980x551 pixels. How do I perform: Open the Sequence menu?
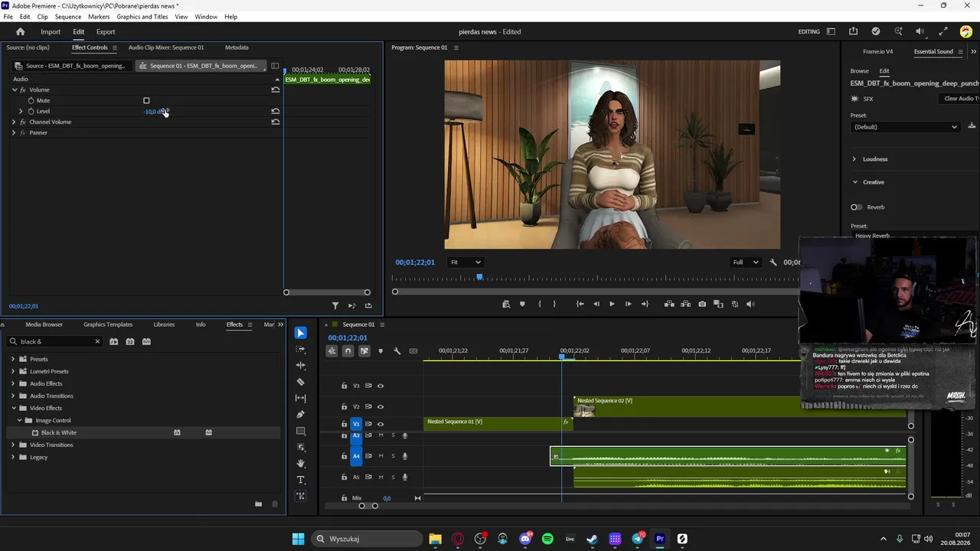[x=67, y=16]
